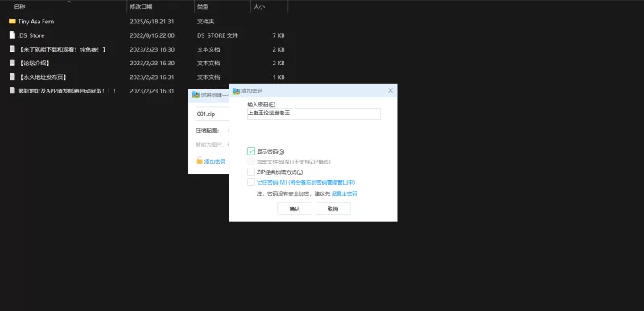The width and height of the screenshot is (644, 311).
Task: Click the 文件夹 type cell
Action: tap(205, 22)
